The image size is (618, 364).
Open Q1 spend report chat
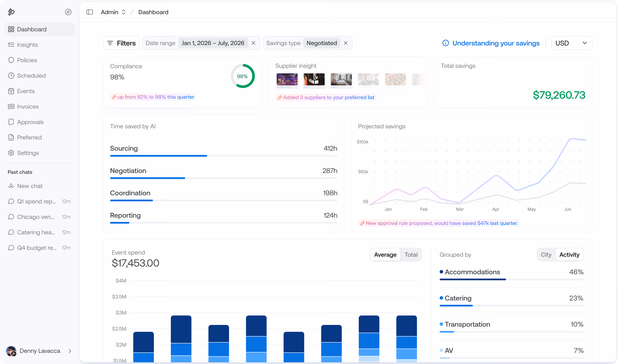(x=40, y=201)
